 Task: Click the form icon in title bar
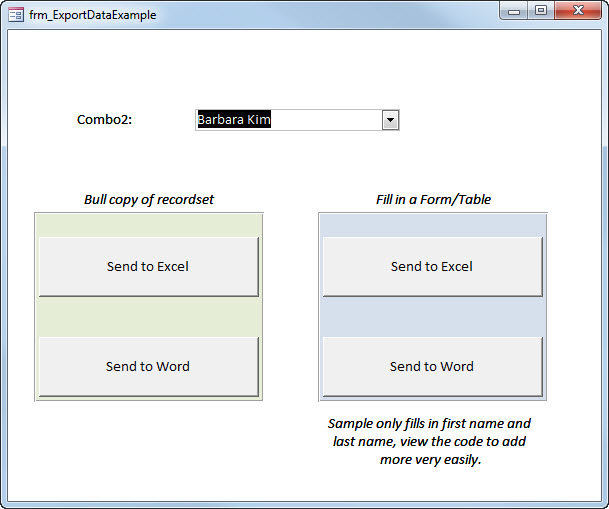[16, 15]
